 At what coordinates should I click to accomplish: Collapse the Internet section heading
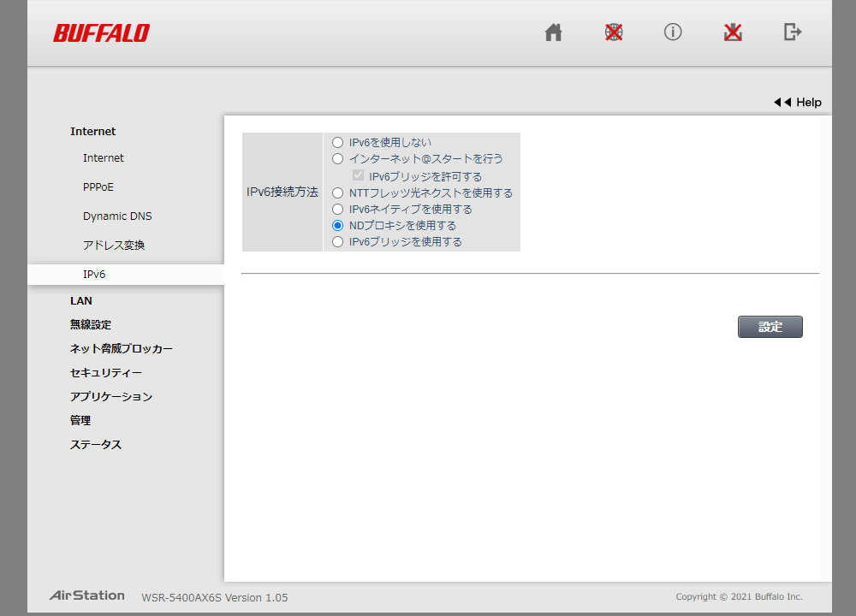coord(92,132)
